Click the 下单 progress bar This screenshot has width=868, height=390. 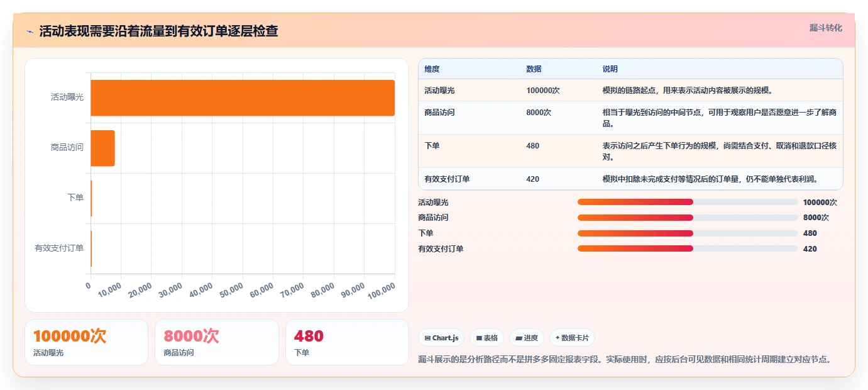point(688,233)
